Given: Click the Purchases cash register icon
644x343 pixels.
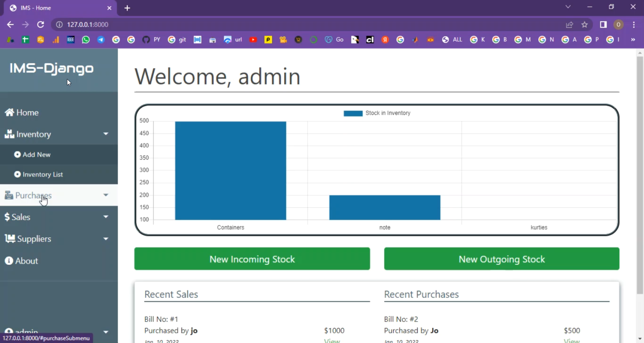Looking at the screenshot, I should [9, 196].
